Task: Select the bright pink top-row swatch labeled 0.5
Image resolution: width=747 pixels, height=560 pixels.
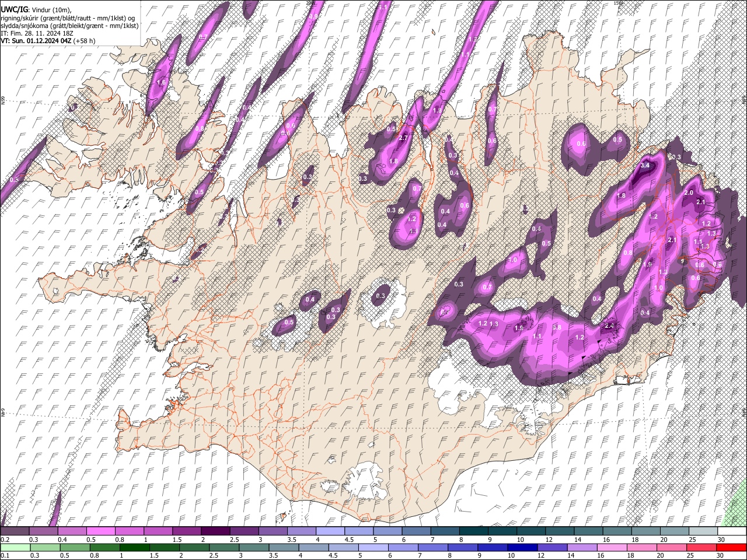Action: pos(100,531)
